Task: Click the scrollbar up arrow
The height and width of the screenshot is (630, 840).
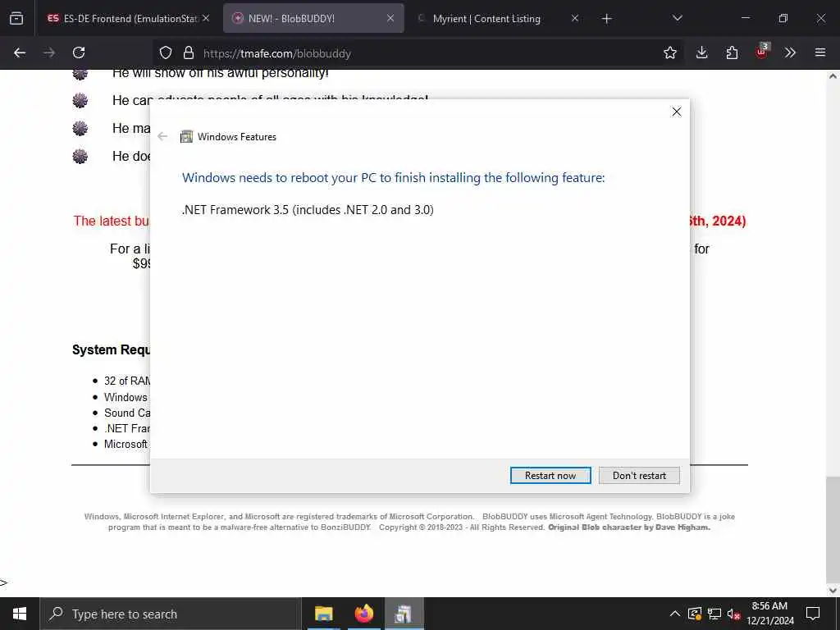Action: tap(833, 76)
